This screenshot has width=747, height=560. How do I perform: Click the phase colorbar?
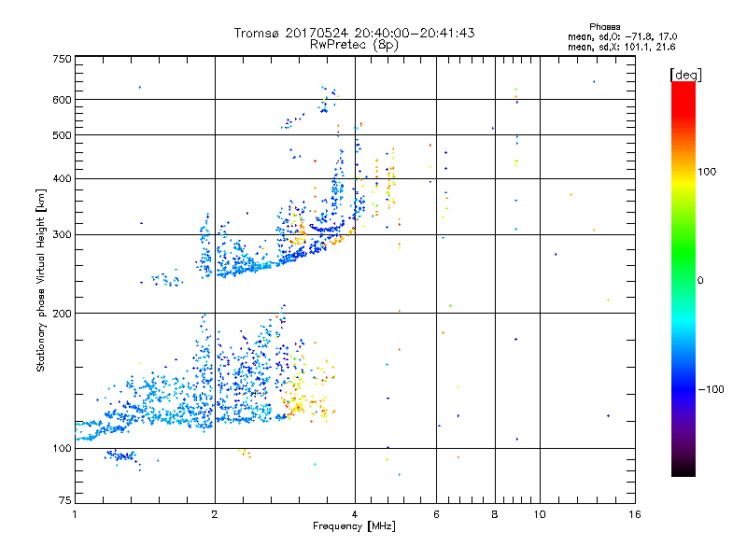coord(684,279)
